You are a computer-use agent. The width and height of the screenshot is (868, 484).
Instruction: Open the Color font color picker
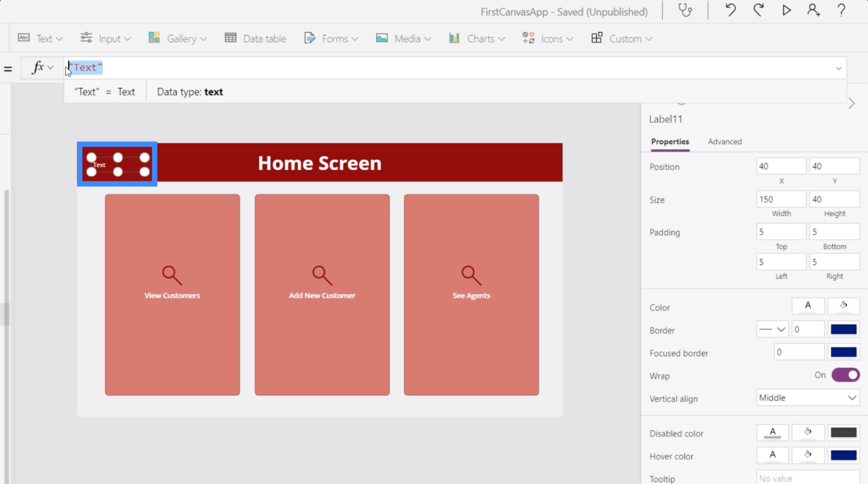808,306
